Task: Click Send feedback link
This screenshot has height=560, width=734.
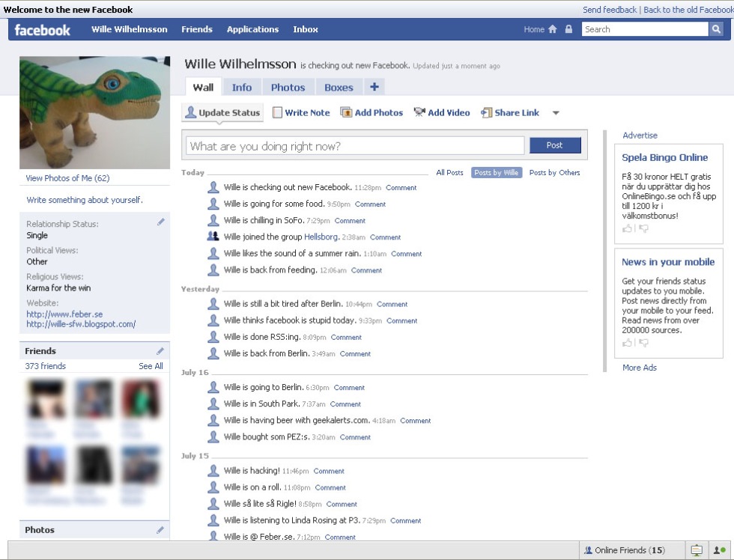Action: pos(610,9)
